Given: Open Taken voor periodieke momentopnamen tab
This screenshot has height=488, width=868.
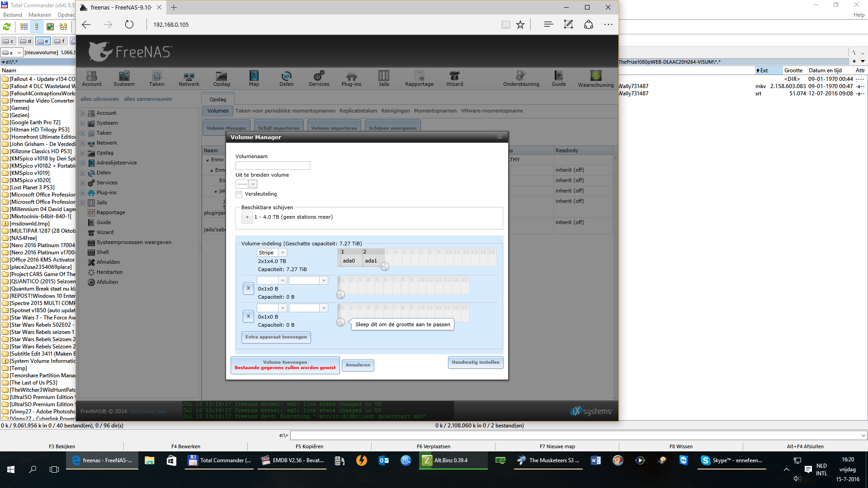Looking at the screenshot, I should click(x=285, y=111).
